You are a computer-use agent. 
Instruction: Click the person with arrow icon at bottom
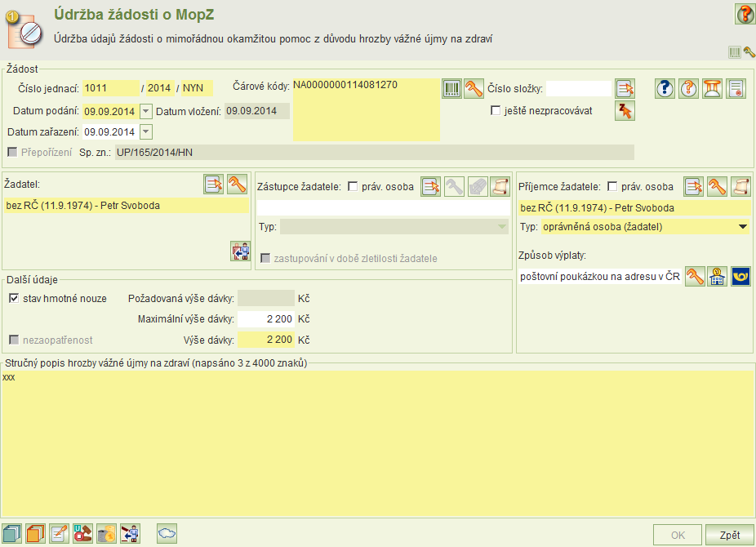coord(130,533)
